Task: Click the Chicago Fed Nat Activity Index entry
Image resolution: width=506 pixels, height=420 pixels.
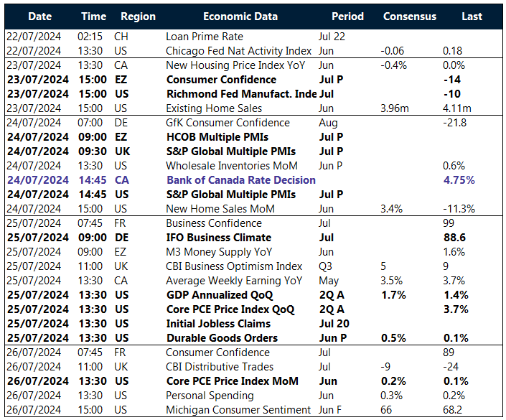Action: (x=238, y=50)
